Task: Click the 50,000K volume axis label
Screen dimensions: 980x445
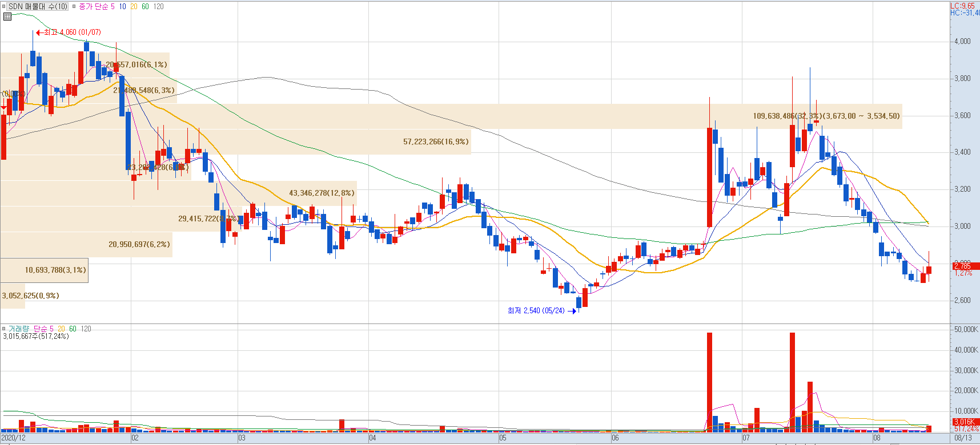Action: 966,330
